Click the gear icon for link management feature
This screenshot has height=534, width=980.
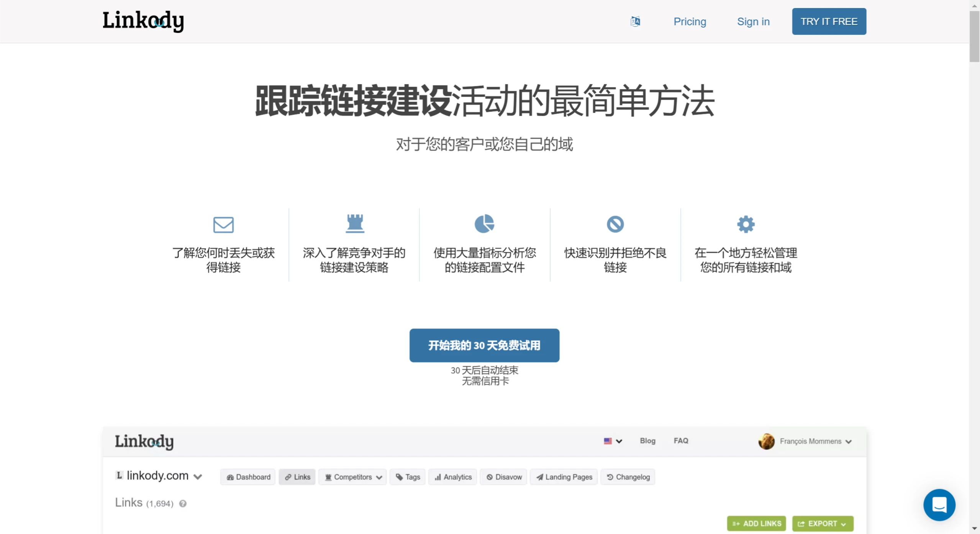pos(746,224)
